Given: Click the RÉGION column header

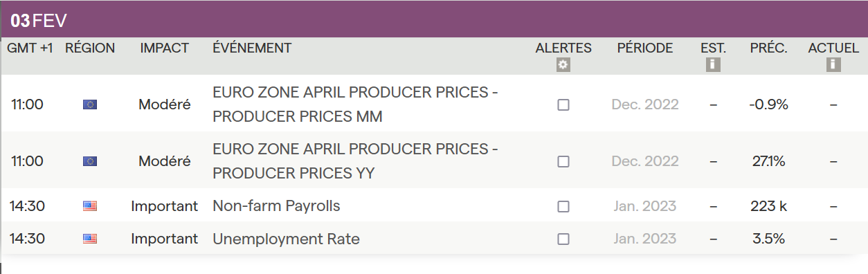Looking at the screenshot, I should pyautogui.click(x=90, y=48).
